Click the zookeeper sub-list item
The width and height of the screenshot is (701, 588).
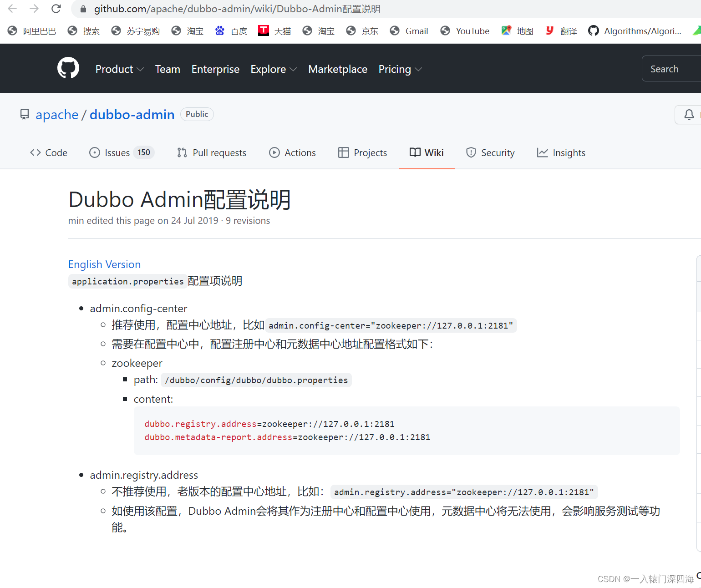[x=137, y=363]
